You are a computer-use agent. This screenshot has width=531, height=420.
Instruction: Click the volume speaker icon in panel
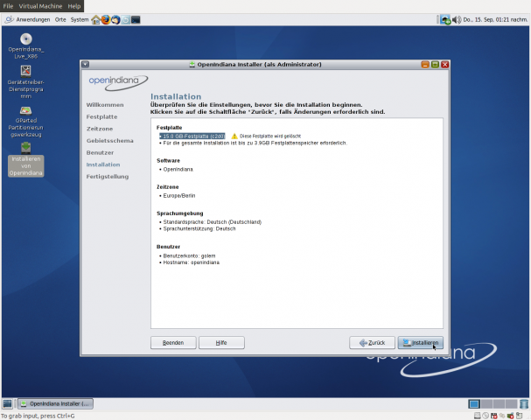(458, 19)
